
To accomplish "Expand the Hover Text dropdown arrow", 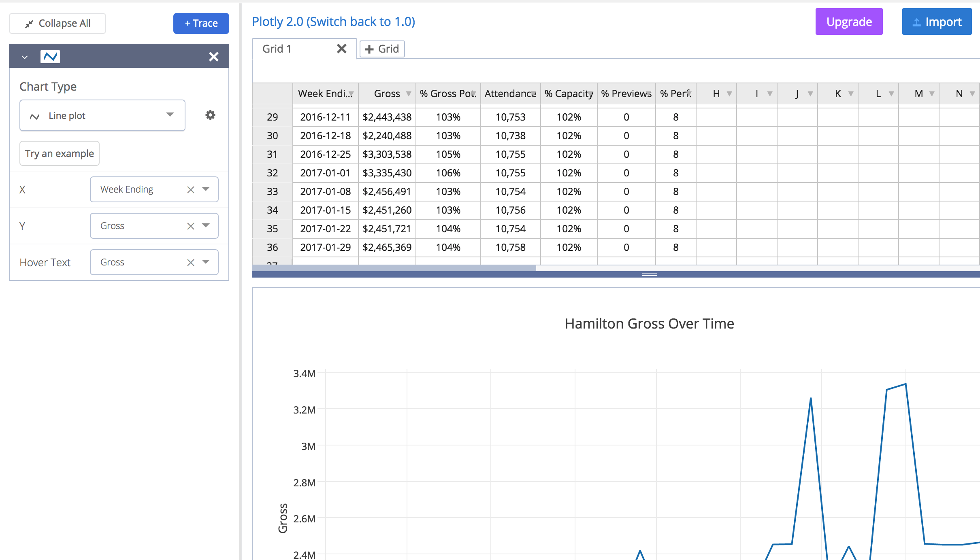I will coord(206,262).
